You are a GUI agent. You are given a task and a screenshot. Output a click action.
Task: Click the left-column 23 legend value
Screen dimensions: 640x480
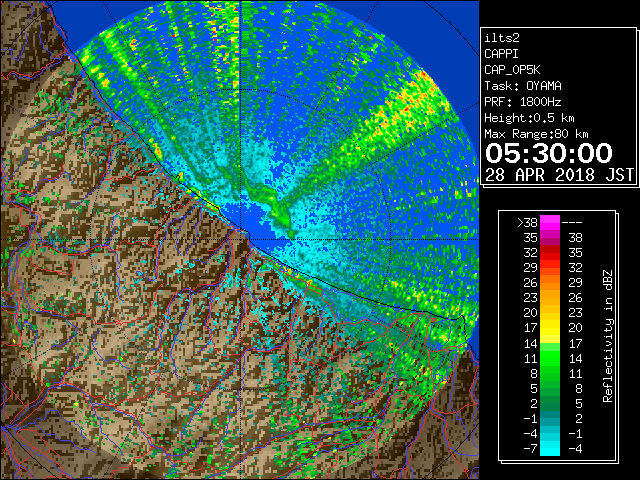pos(531,298)
